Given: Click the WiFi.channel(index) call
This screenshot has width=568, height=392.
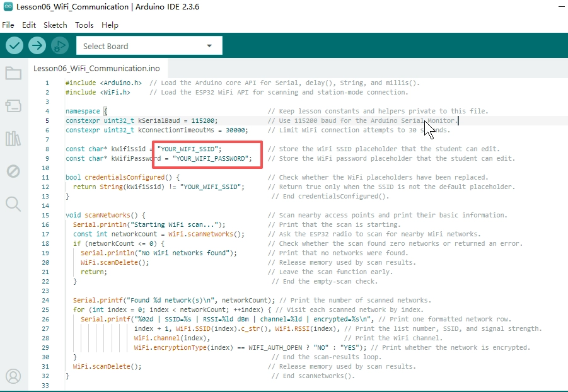Looking at the screenshot, I should point(170,338).
